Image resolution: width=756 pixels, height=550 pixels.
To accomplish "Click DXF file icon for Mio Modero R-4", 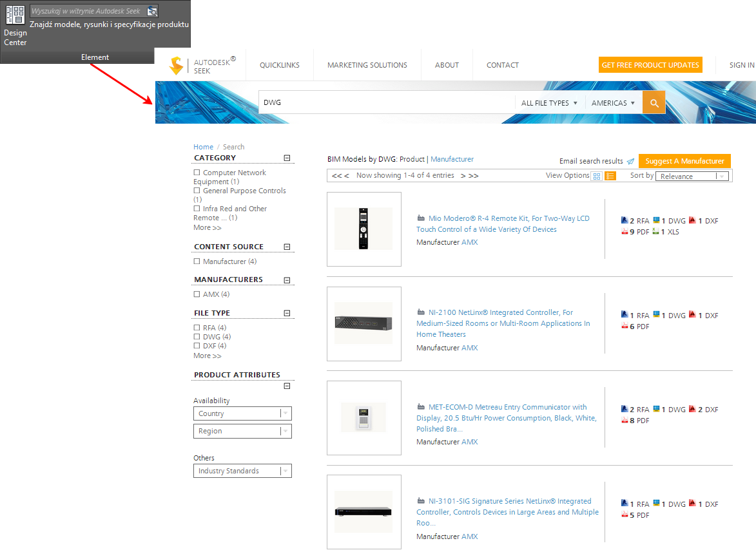I will (x=692, y=220).
